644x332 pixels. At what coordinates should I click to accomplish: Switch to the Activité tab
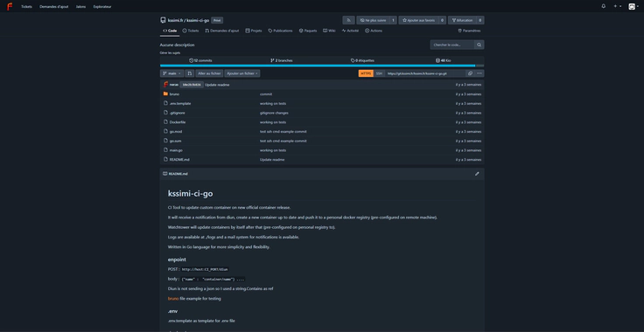[350, 31]
